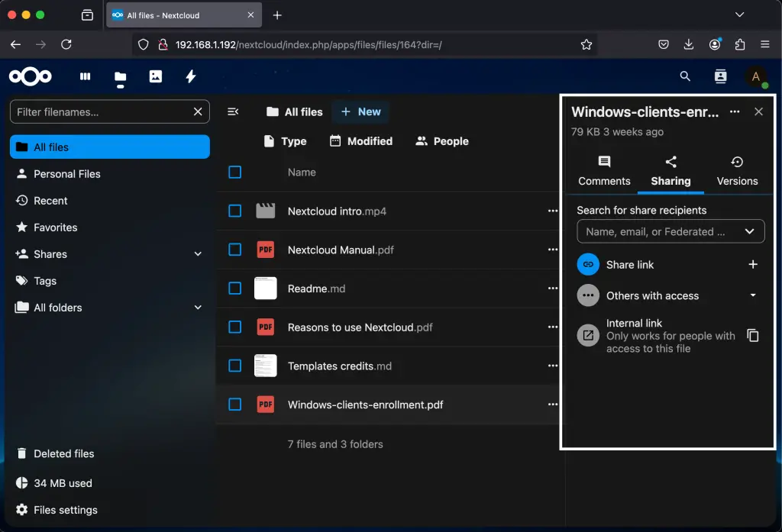This screenshot has width=782, height=532.
Task: Expand All folders in the left sidebar
Action: 198,307
